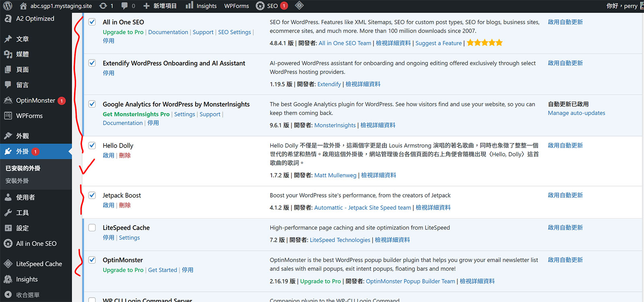The image size is (644, 302).
Task: Open the Insights bar chart icon in admin bar
Action: [189, 6]
